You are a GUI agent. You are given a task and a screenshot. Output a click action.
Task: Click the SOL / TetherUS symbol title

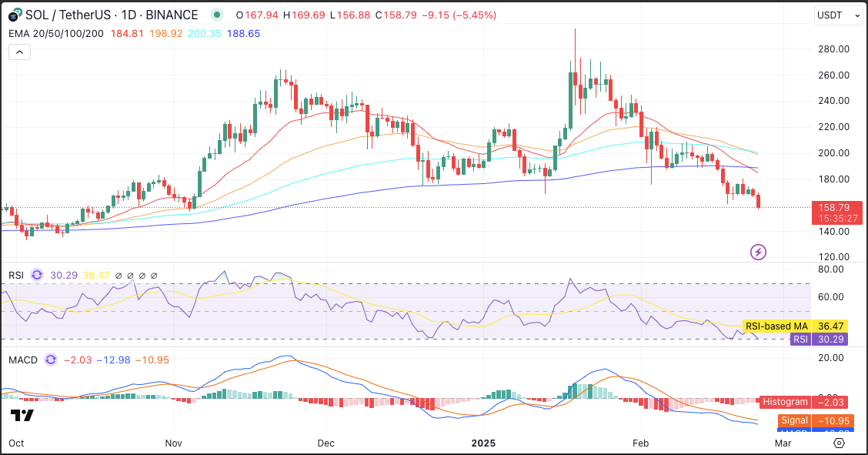(112, 15)
